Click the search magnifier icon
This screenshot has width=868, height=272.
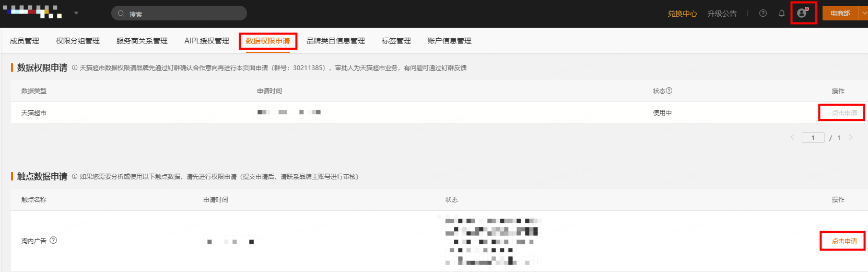pos(121,14)
